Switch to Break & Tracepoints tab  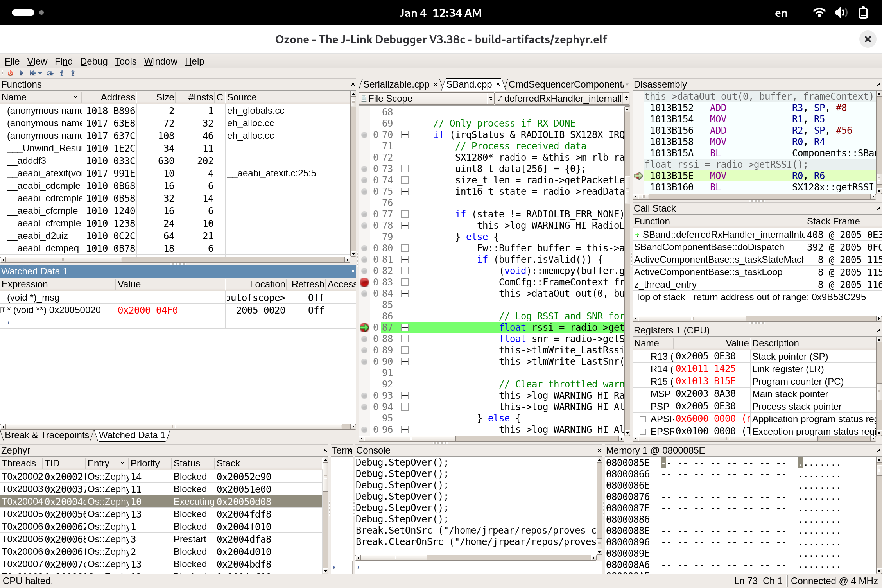[x=47, y=435]
